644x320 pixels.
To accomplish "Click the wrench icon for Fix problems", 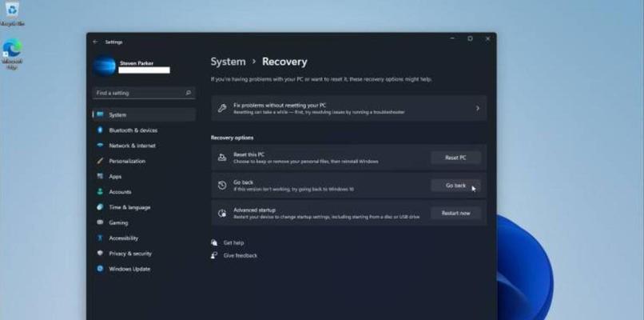I will click(222, 108).
